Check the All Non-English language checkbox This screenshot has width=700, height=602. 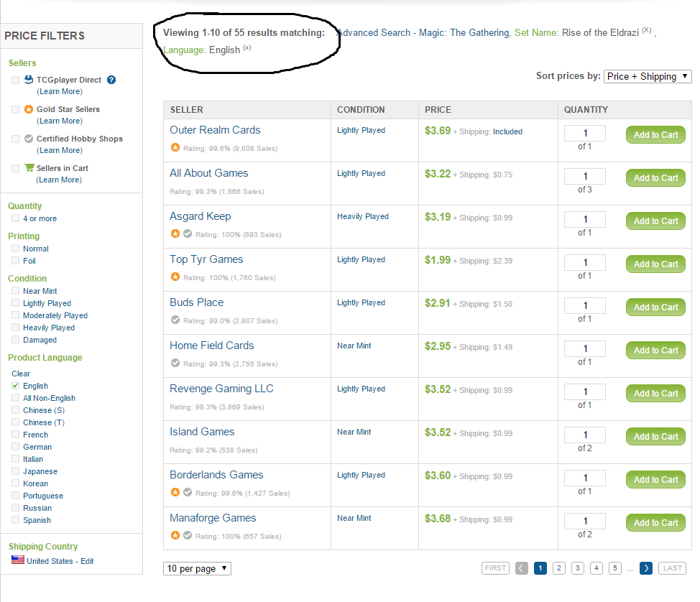coord(16,397)
